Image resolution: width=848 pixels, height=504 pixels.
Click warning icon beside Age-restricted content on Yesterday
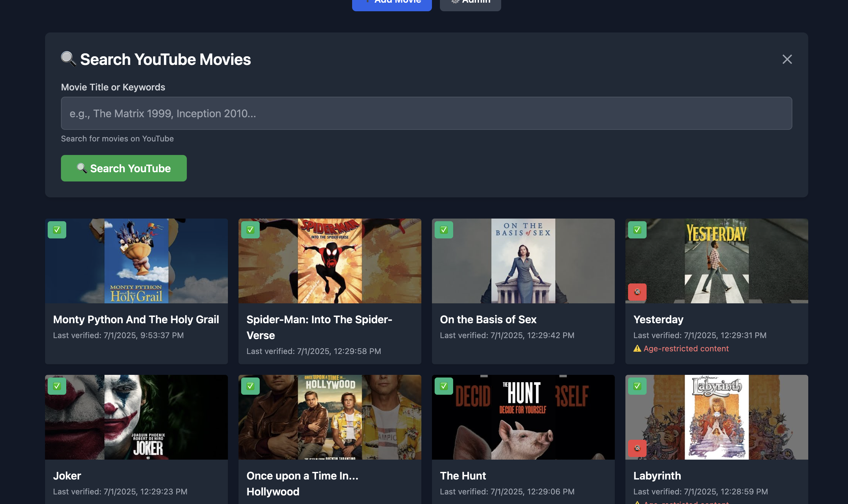(x=637, y=348)
